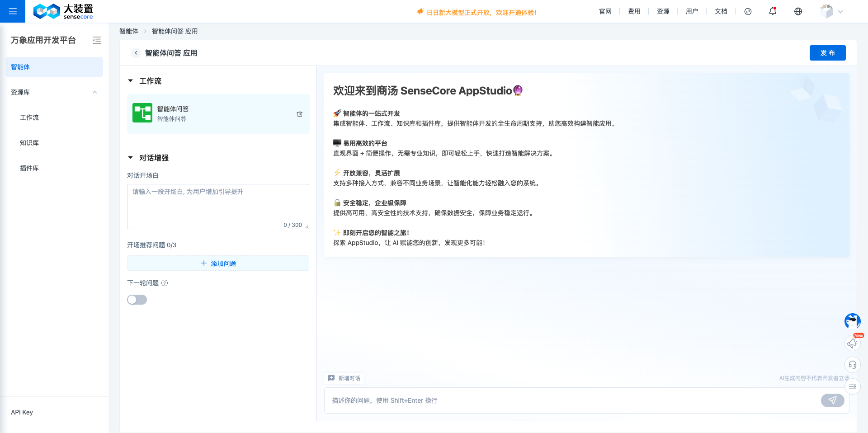This screenshot has width=868, height=433.
Task: Click the SenseCore 大装置 logo
Action: (x=63, y=11)
